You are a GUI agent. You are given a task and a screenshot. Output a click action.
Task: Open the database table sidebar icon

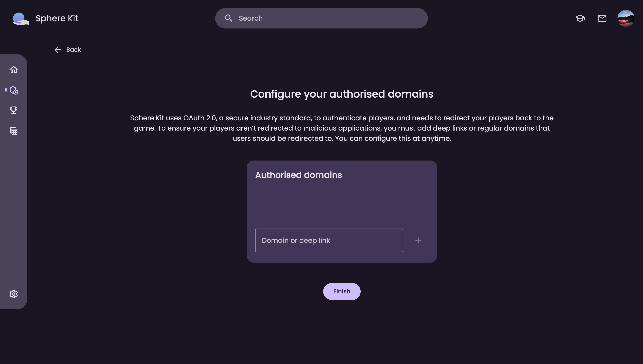click(x=13, y=131)
